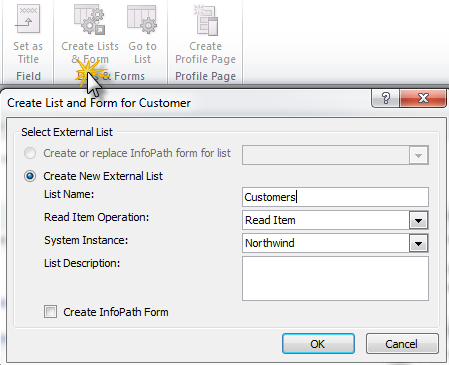Screen dimensions: 449x365
Task: Cancel the Create List dialog
Action: pyautogui.click(x=402, y=344)
